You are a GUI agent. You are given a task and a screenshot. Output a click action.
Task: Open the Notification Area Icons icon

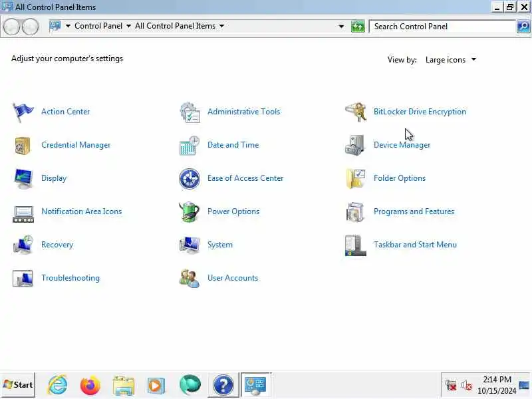click(x=23, y=214)
